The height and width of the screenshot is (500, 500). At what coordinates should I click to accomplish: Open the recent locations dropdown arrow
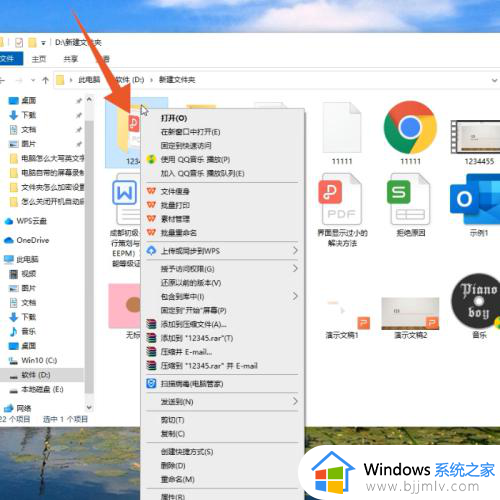[33, 80]
